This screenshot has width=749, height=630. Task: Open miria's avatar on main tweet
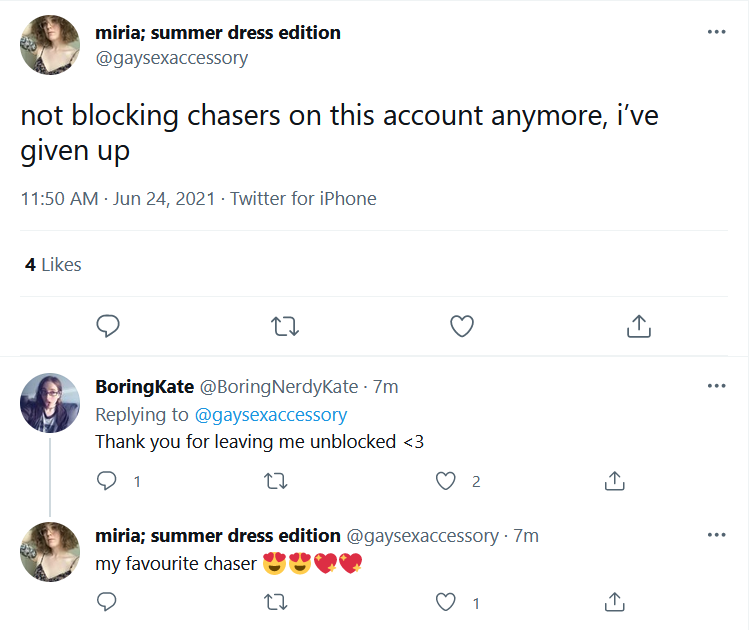pyautogui.click(x=50, y=45)
